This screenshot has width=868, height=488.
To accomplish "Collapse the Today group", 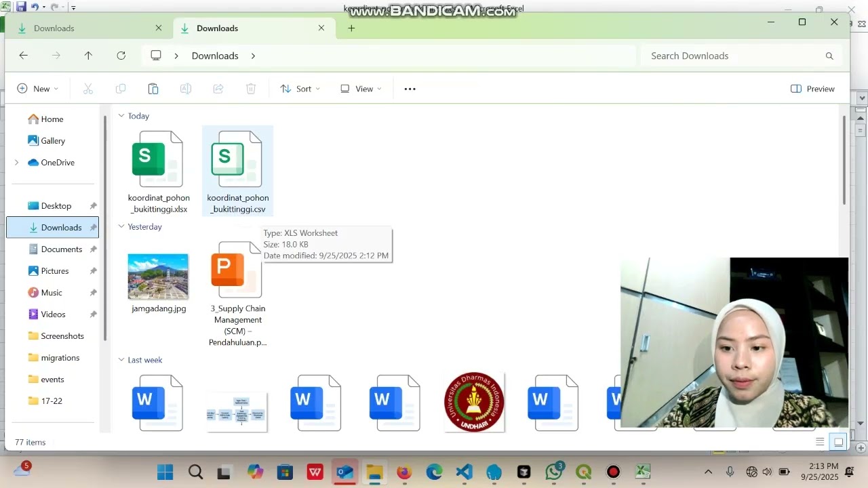I will pyautogui.click(x=121, y=116).
